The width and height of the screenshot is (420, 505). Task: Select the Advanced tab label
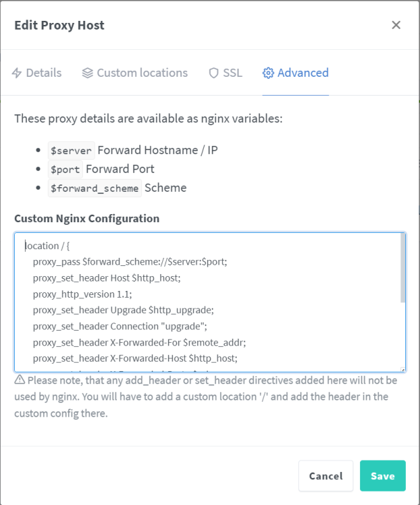pos(303,73)
